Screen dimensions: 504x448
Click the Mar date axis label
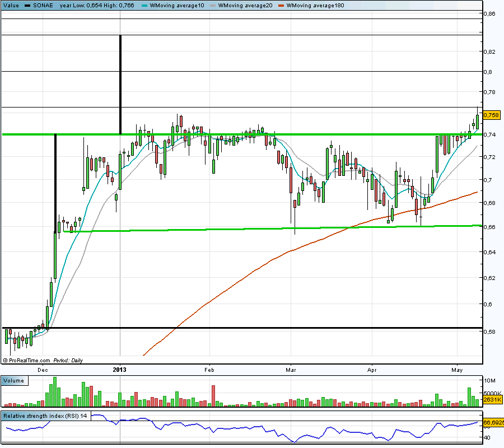[x=291, y=370]
